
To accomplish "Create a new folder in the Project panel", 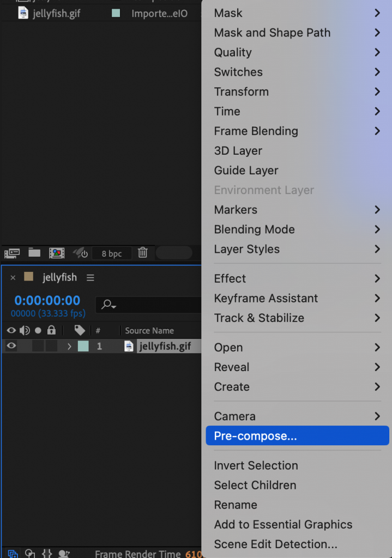I will [x=34, y=253].
